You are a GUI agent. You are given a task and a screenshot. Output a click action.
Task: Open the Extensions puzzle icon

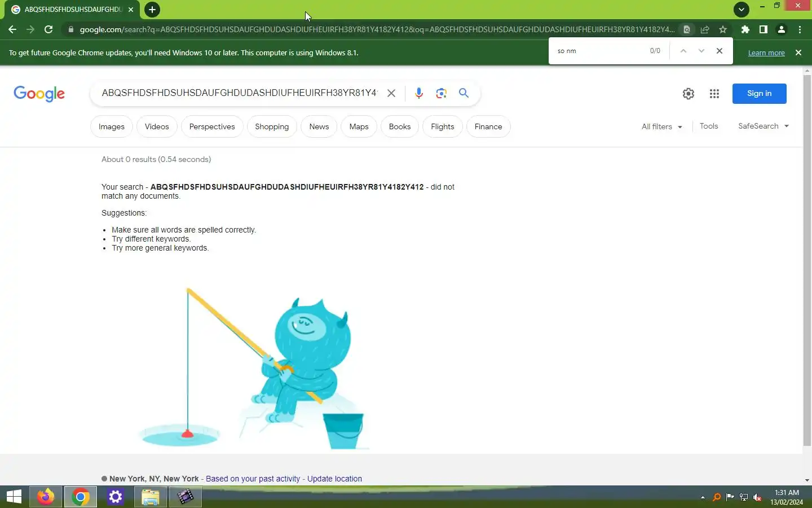tap(745, 29)
